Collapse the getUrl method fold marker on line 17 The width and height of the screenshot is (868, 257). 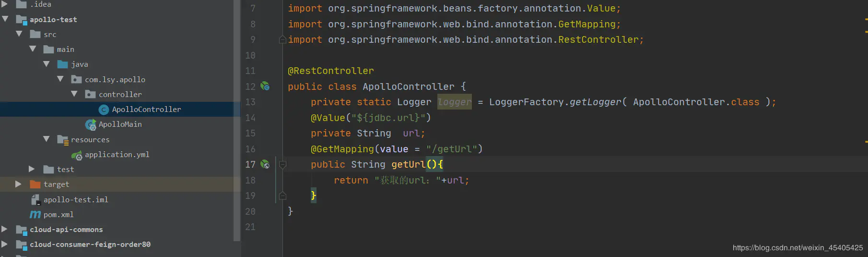pyautogui.click(x=282, y=165)
